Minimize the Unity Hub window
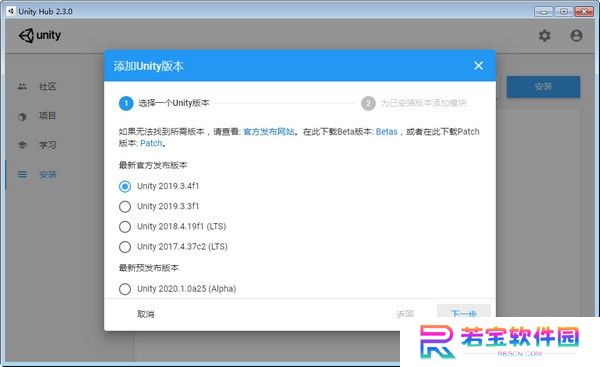This screenshot has height=367, width=600. [x=543, y=11]
